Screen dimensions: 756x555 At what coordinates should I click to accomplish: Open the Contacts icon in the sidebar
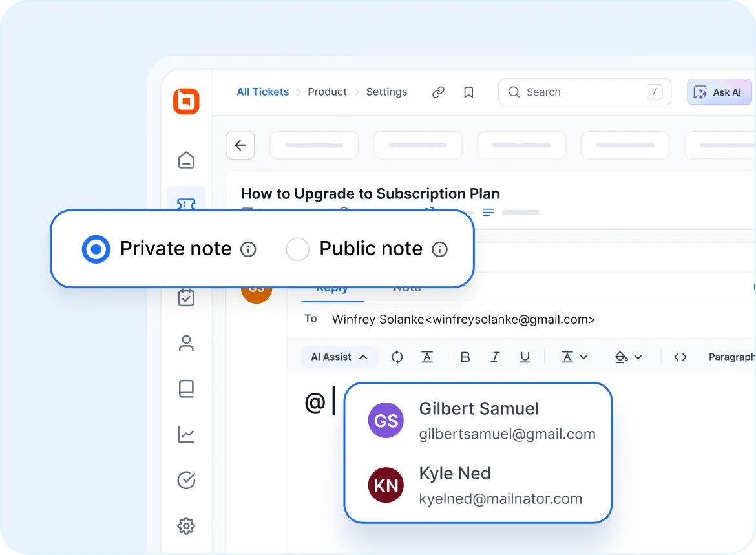pyautogui.click(x=186, y=343)
